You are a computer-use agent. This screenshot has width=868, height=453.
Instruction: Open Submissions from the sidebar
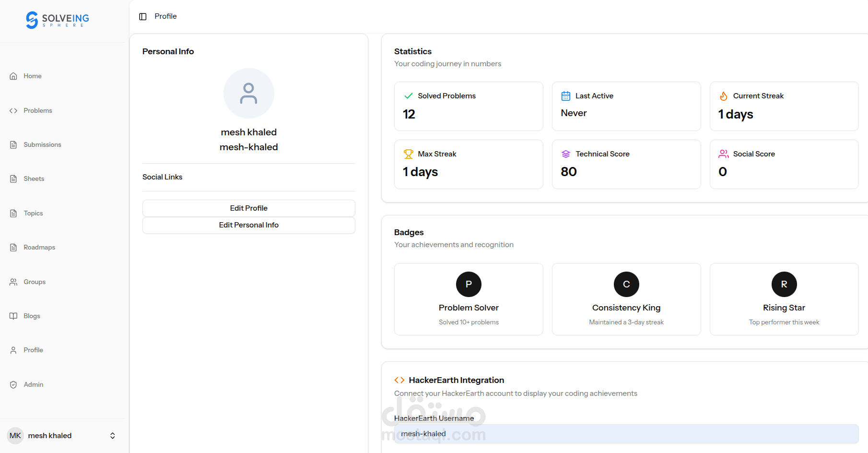42,144
